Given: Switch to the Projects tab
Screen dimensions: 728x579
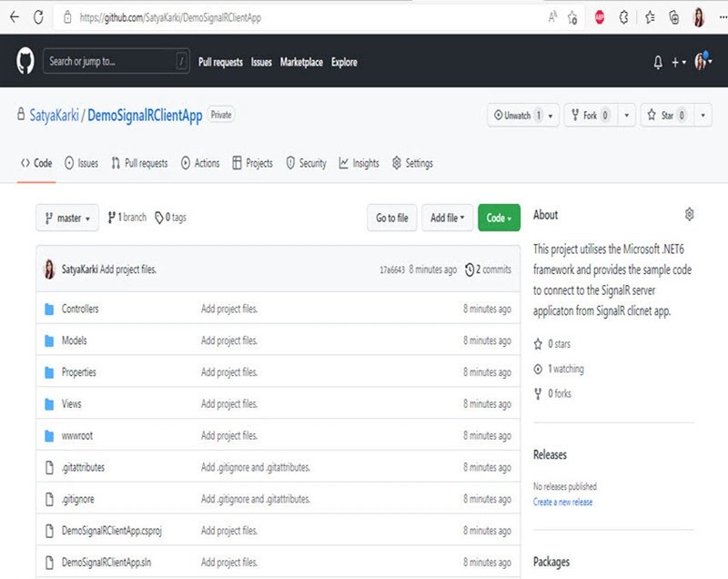Looking at the screenshot, I should (252, 163).
